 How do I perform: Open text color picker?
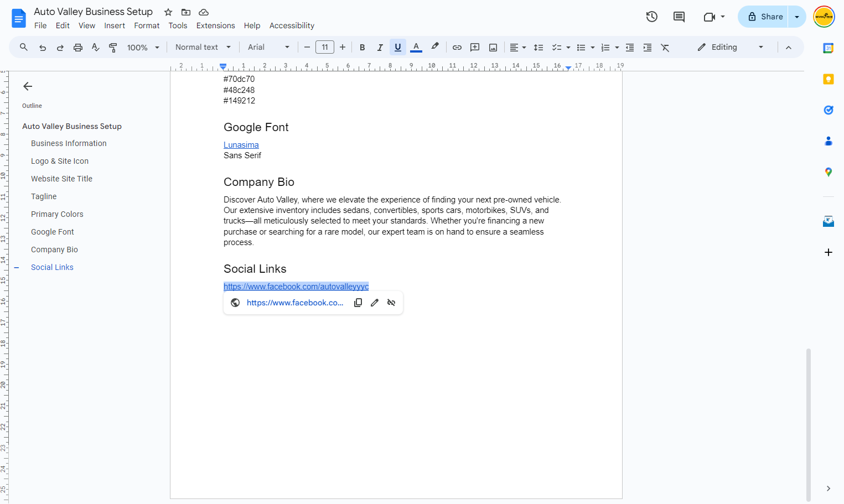[x=416, y=48]
